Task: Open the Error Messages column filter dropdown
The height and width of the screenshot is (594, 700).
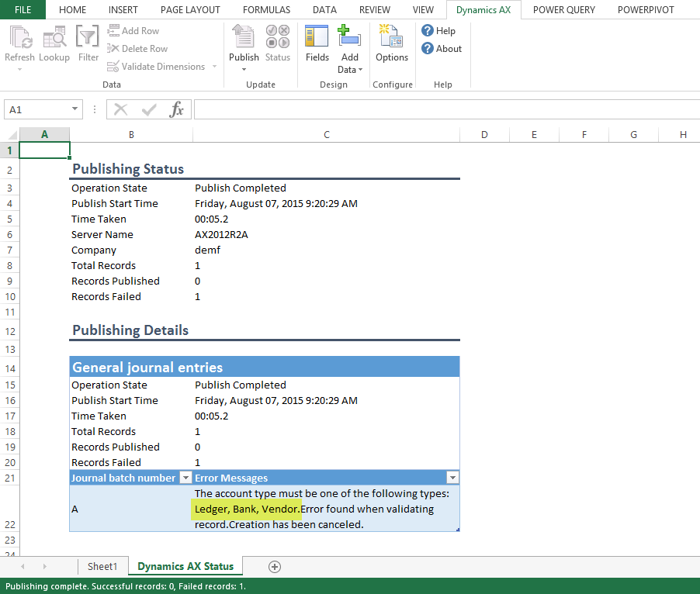Action: pyautogui.click(x=452, y=478)
